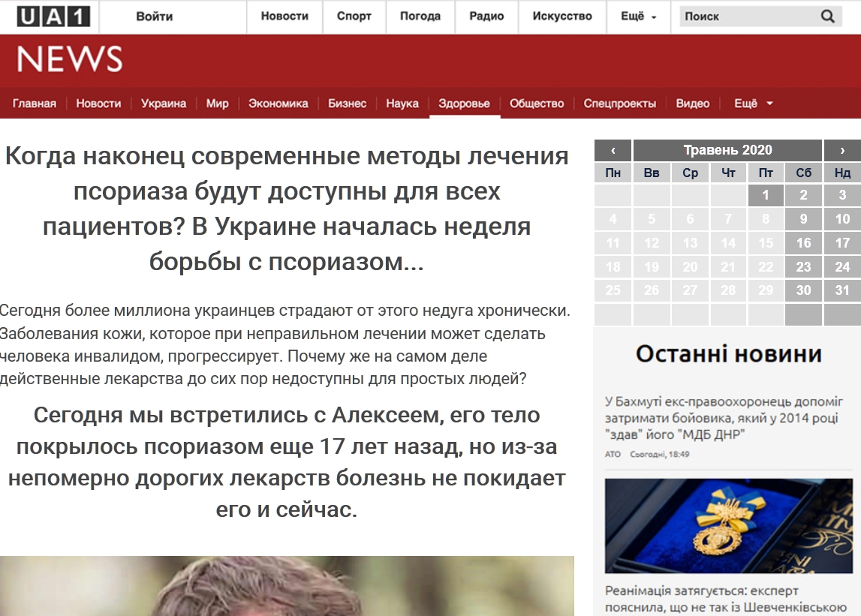Select calendar day 2

(x=803, y=195)
